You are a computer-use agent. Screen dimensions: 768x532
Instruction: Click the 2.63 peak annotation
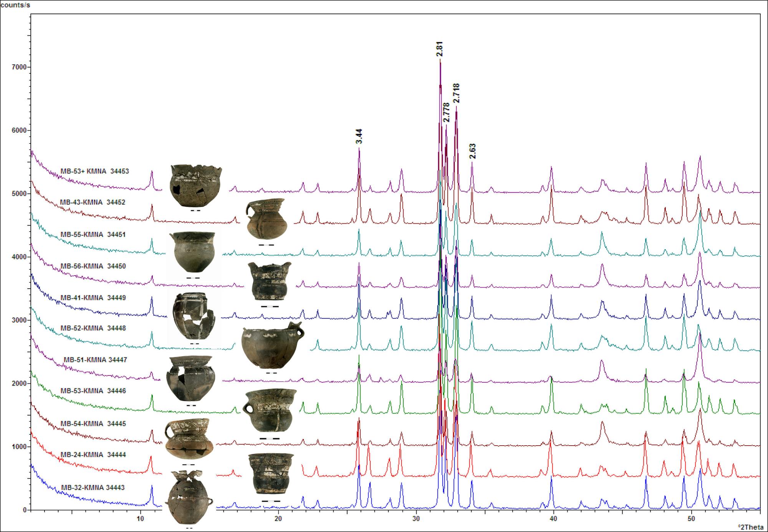tap(472, 151)
